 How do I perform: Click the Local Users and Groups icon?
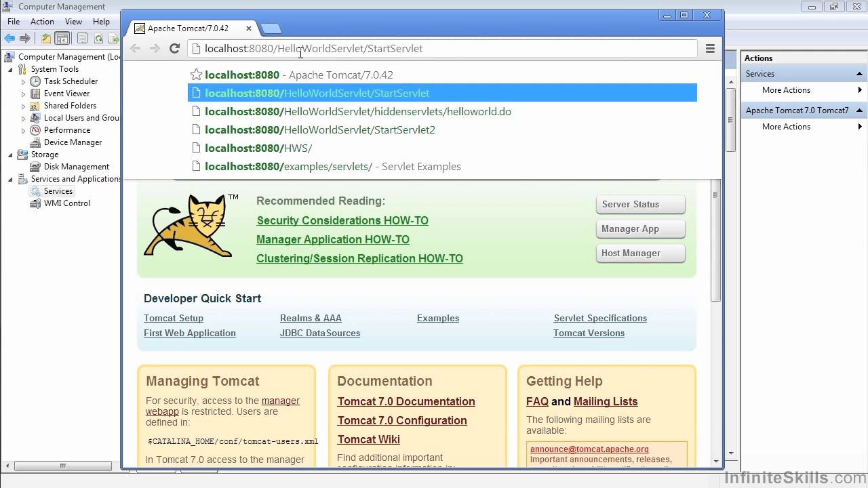pyautogui.click(x=35, y=118)
